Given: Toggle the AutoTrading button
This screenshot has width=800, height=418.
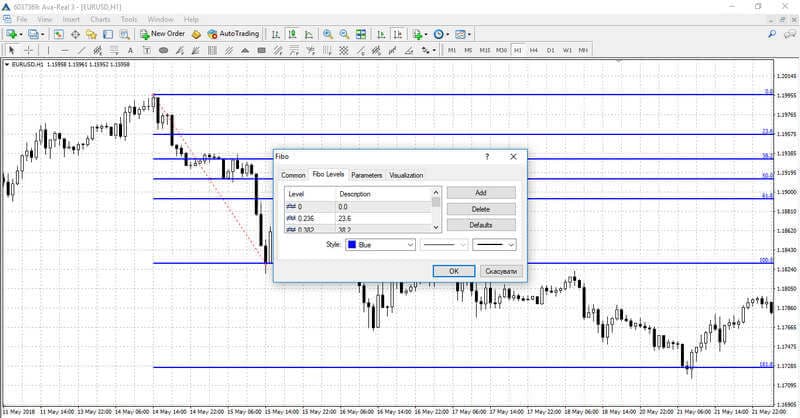Looking at the screenshot, I should [233, 34].
